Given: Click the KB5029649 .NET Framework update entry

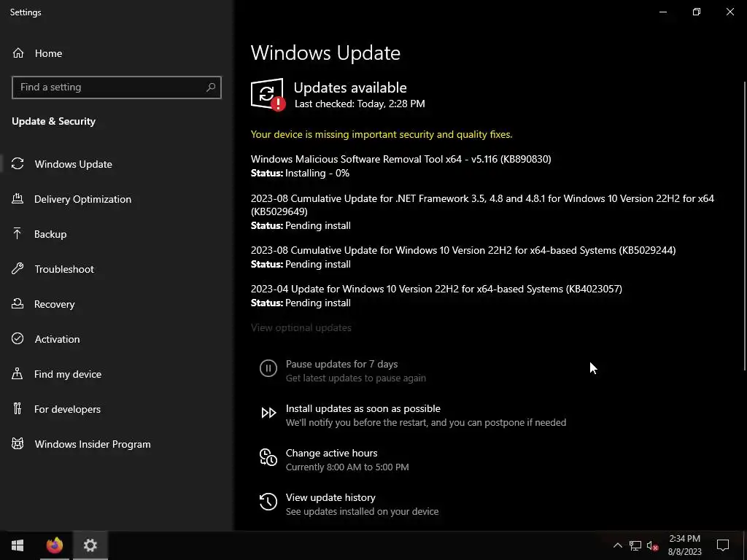Looking at the screenshot, I should click(x=482, y=205).
